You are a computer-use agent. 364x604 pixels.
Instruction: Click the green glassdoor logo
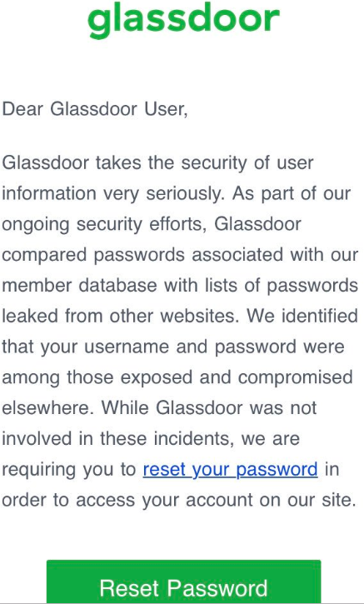pyautogui.click(x=183, y=20)
